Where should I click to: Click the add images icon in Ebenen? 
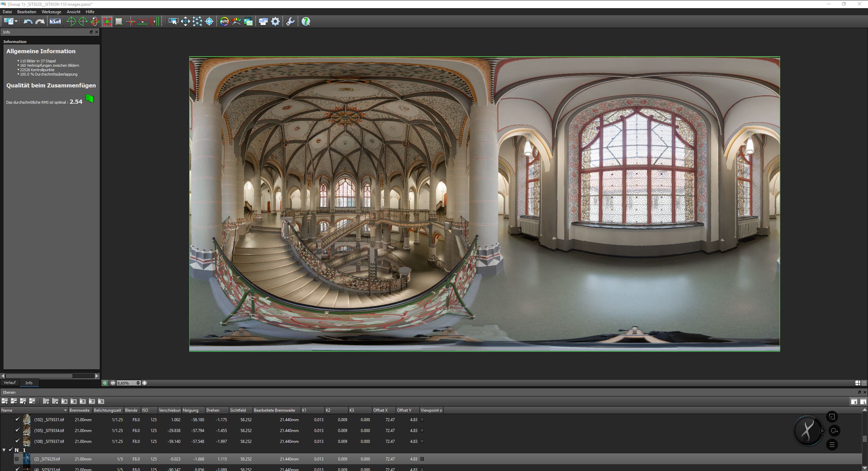click(5, 401)
